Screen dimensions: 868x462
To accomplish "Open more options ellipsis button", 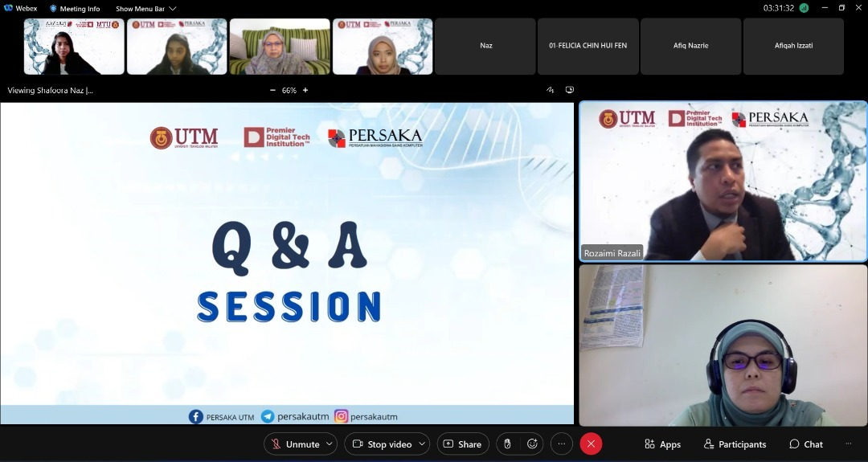I will 561,444.
